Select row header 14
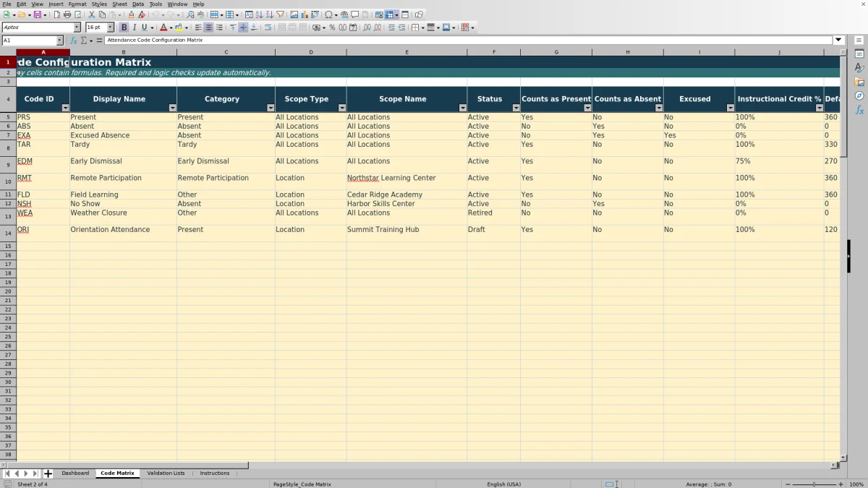Viewport: 868px width, 488px height. (8, 233)
